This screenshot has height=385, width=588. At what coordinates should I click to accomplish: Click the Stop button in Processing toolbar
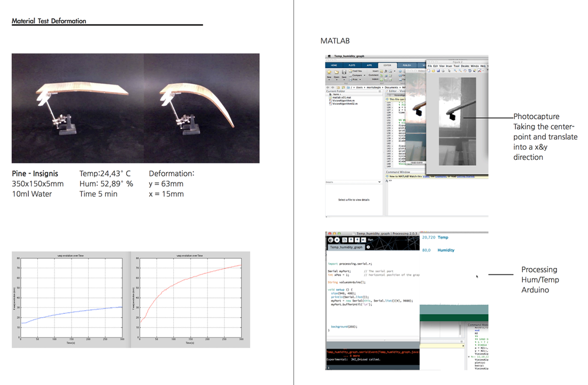tap(337, 240)
